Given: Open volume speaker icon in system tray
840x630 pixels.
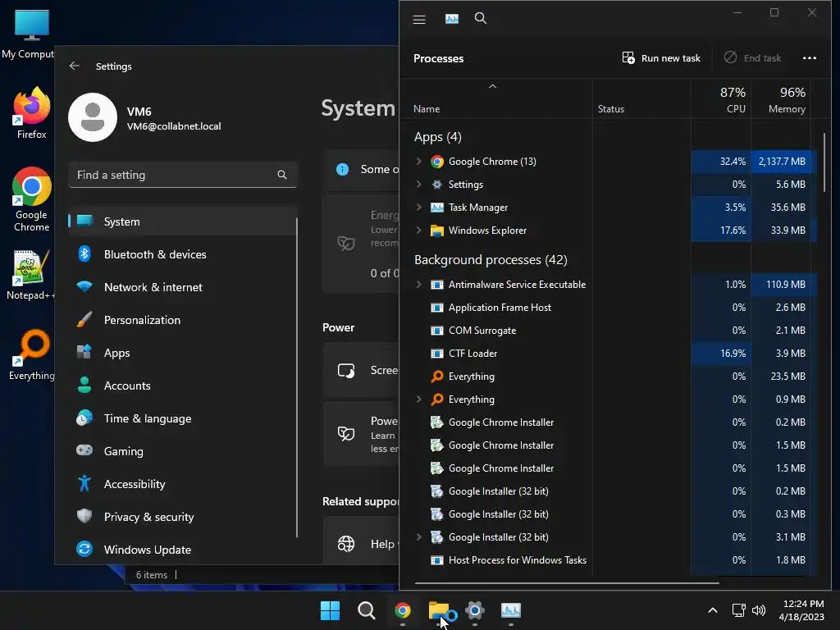Looking at the screenshot, I should pos(759,610).
